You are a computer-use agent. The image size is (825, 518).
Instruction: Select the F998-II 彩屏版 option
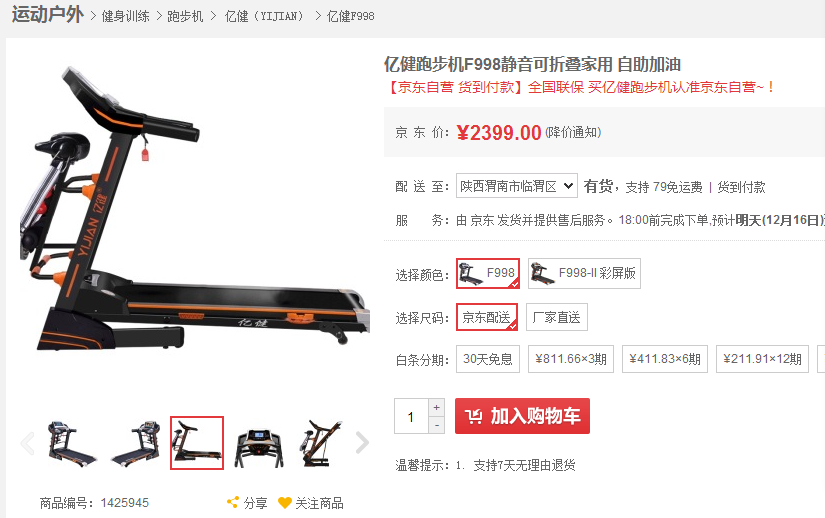584,273
